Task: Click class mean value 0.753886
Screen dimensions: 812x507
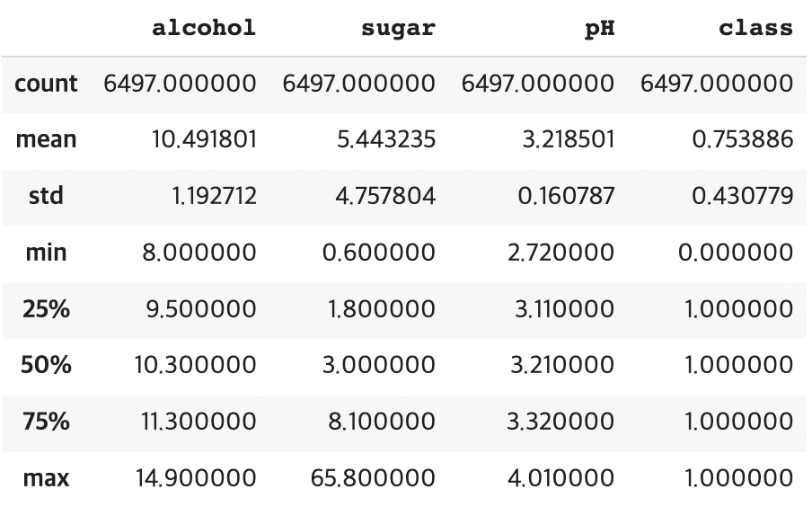Action: click(743, 139)
